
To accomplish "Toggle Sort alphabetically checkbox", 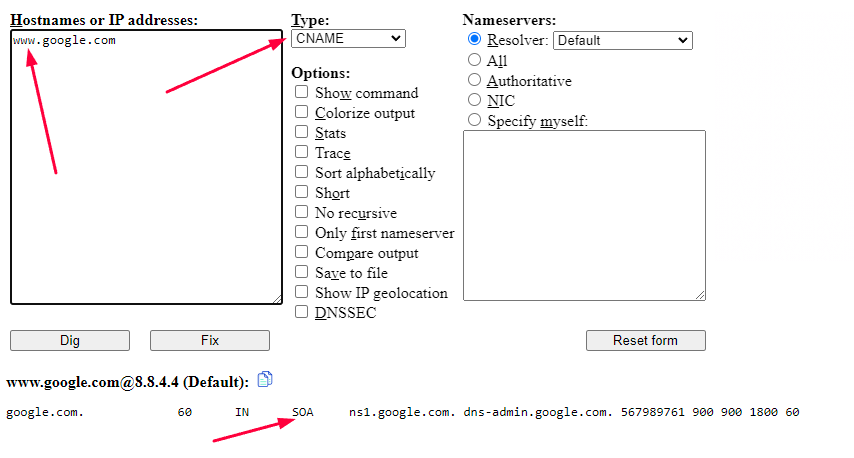I will [301, 172].
